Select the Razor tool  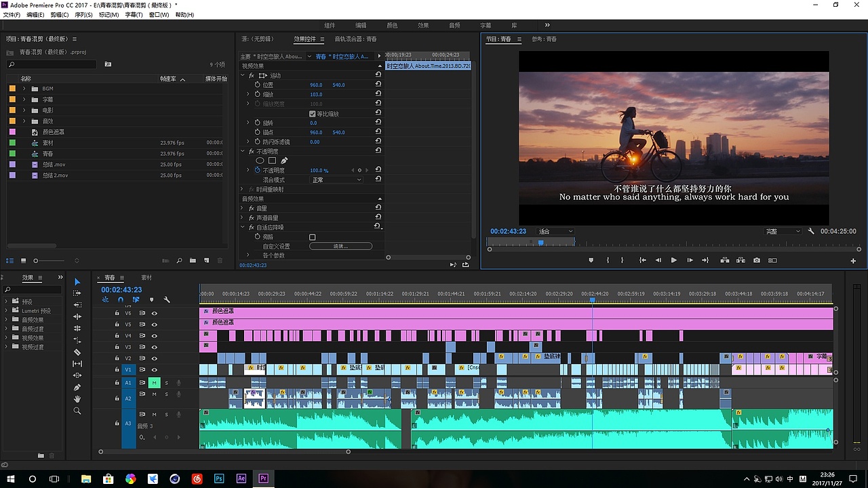click(77, 352)
